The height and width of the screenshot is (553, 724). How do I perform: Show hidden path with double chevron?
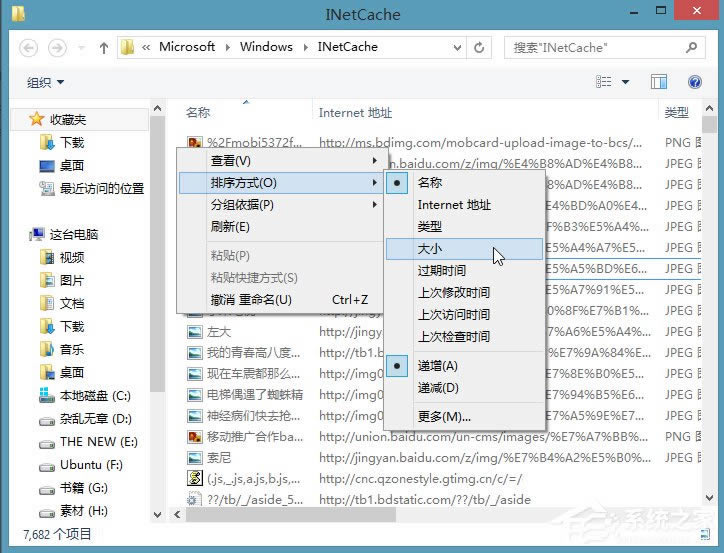click(x=146, y=47)
